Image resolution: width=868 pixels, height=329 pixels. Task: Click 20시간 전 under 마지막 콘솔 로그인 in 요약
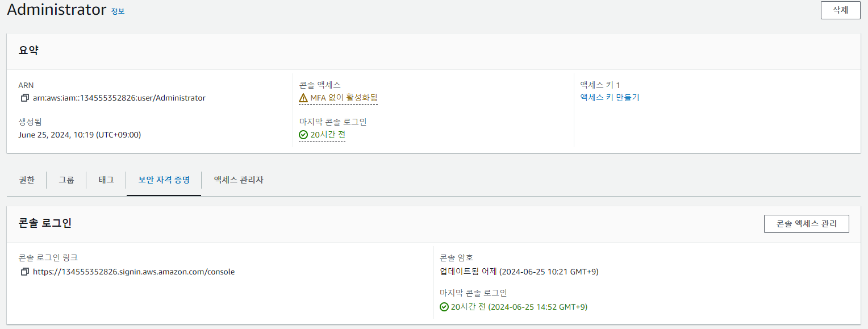coord(328,135)
